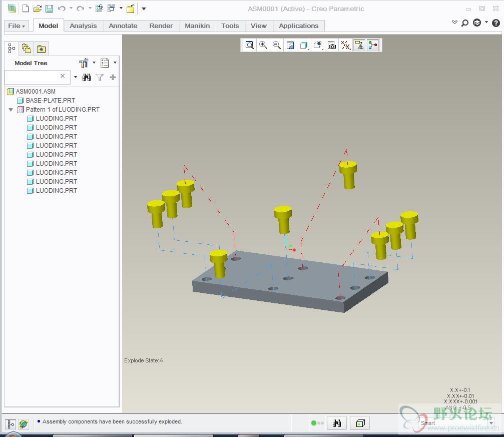This screenshot has height=437, width=504.
Task: Clear the Model Tree search field
Action: point(63,76)
